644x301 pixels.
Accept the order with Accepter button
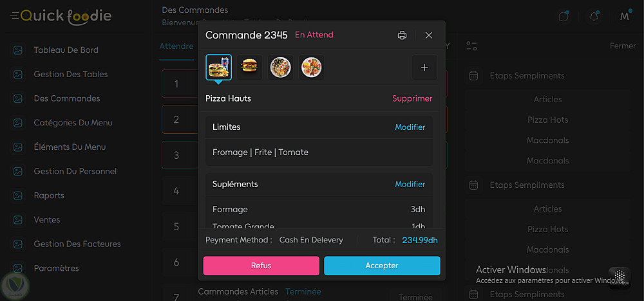pyautogui.click(x=382, y=266)
